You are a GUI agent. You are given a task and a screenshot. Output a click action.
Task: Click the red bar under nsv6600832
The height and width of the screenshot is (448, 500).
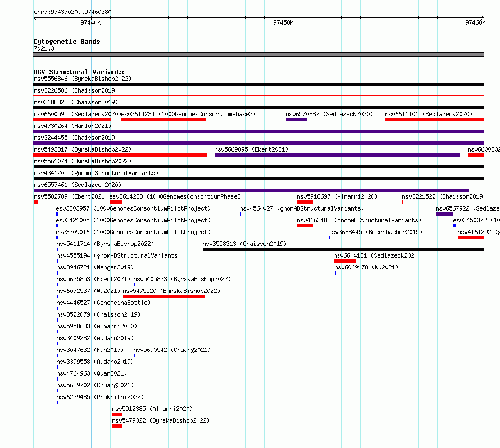pos(476,155)
